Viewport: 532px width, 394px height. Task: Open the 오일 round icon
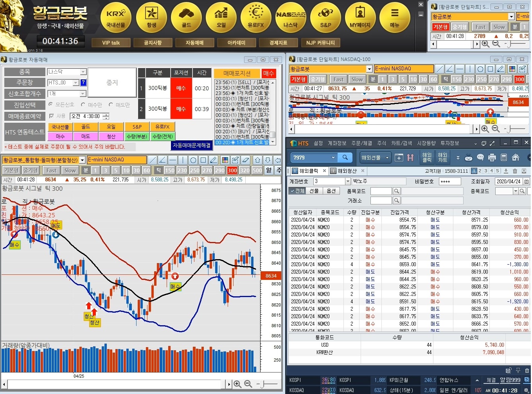221,18
